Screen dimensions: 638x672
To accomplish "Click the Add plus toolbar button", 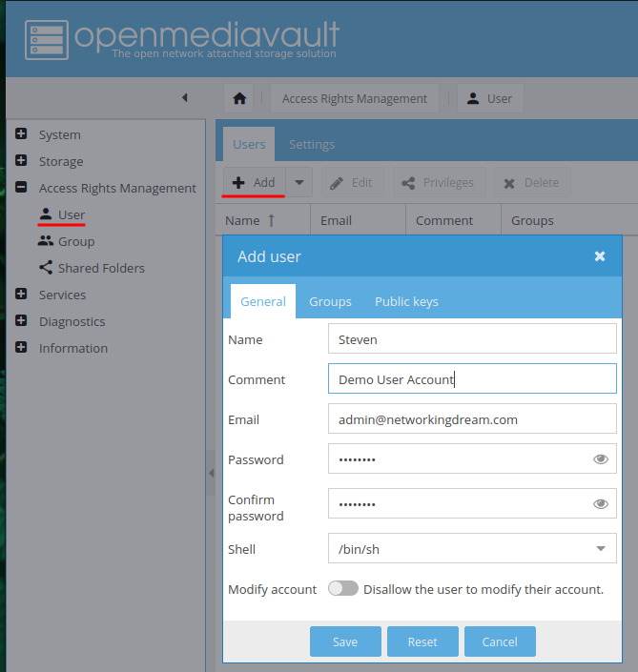I will (255, 183).
